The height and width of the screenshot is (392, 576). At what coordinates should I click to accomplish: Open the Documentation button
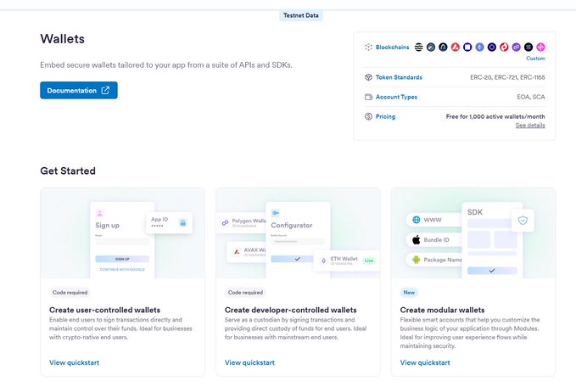pos(79,91)
